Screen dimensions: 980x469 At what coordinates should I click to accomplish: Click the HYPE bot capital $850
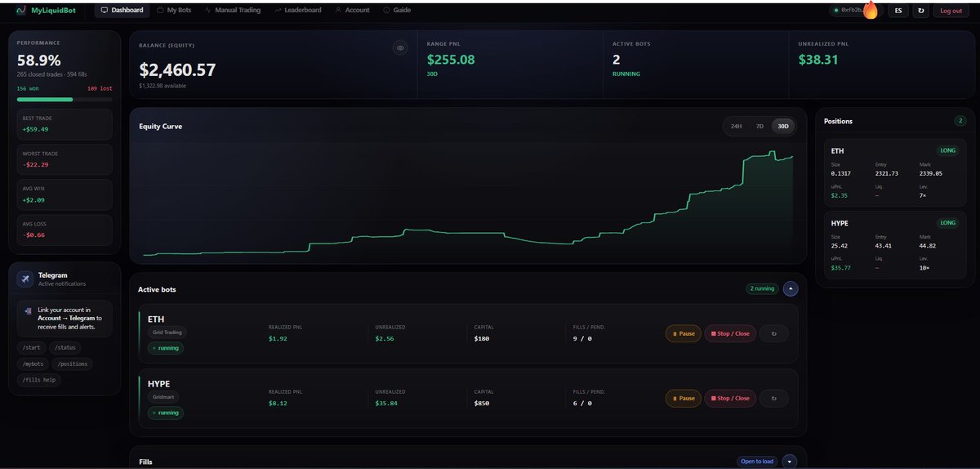coord(482,404)
